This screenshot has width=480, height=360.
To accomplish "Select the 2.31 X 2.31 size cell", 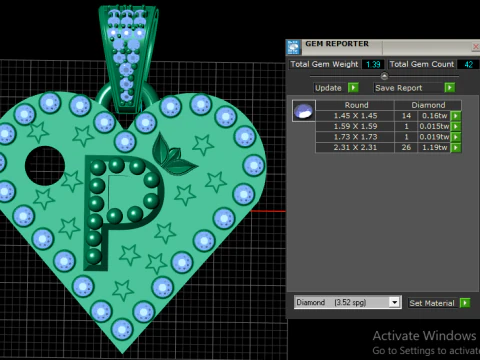I will (x=355, y=148).
